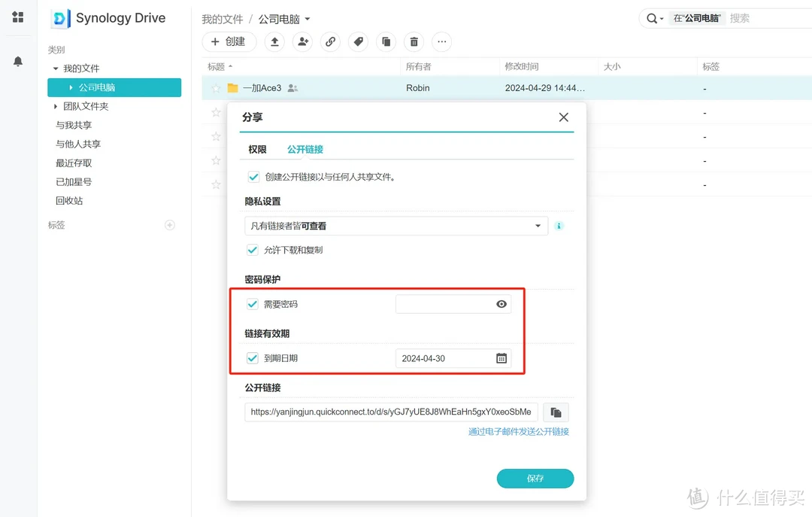Switch to the 权限 tab

click(x=257, y=150)
